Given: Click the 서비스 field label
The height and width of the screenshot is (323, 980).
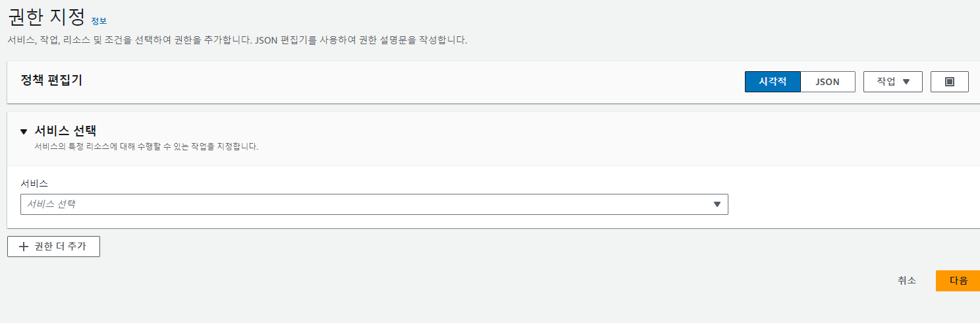Looking at the screenshot, I should (34, 184).
